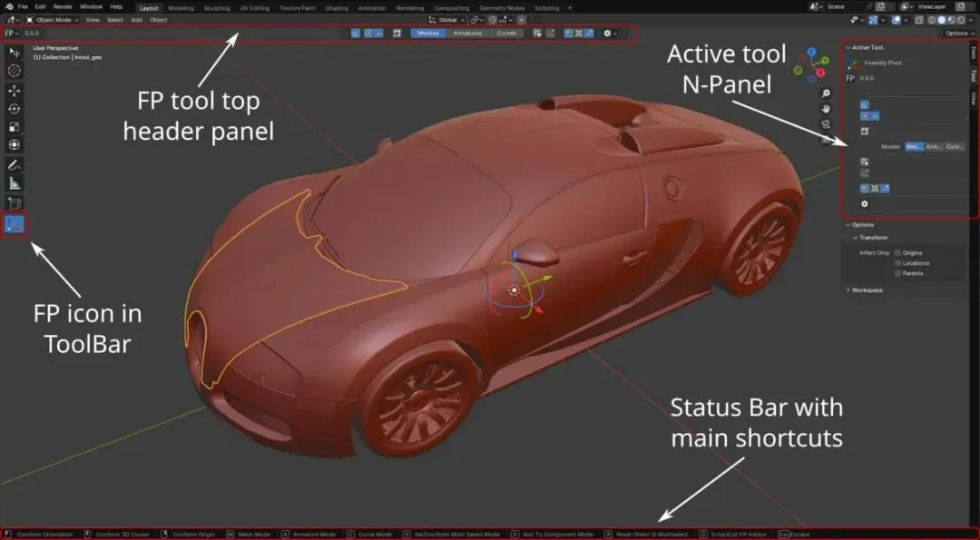Click the zoom magnifier viewport gizmo
Image resolution: width=980 pixels, height=540 pixels.
click(x=826, y=93)
